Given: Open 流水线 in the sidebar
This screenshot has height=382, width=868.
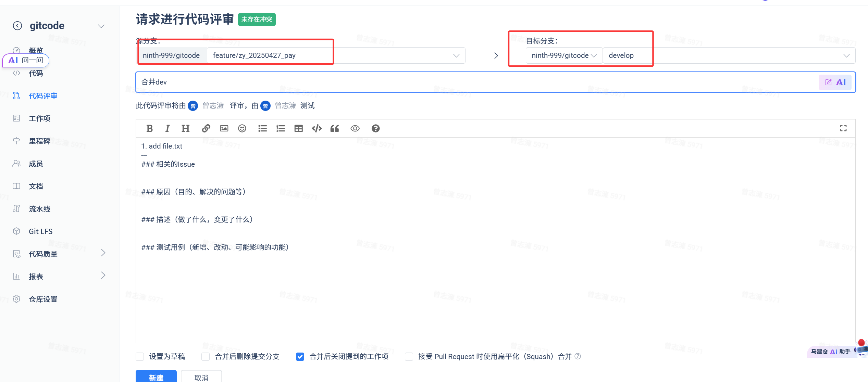Looking at the screenshot, I should 39,209.
